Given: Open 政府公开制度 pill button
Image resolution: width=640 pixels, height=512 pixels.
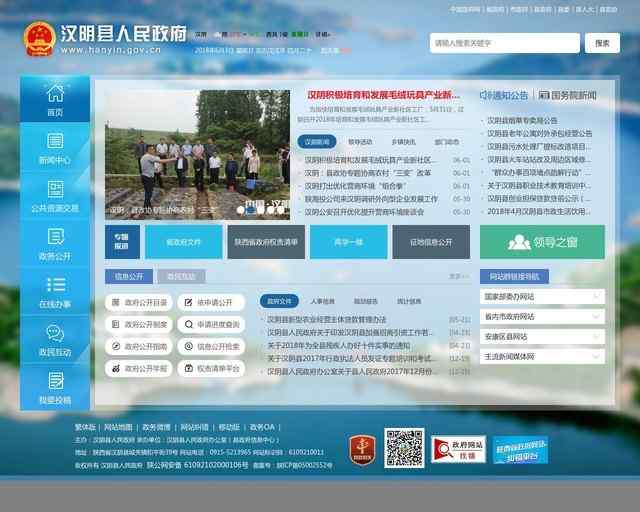Looking at the screenshot, I should click(139, 325).
